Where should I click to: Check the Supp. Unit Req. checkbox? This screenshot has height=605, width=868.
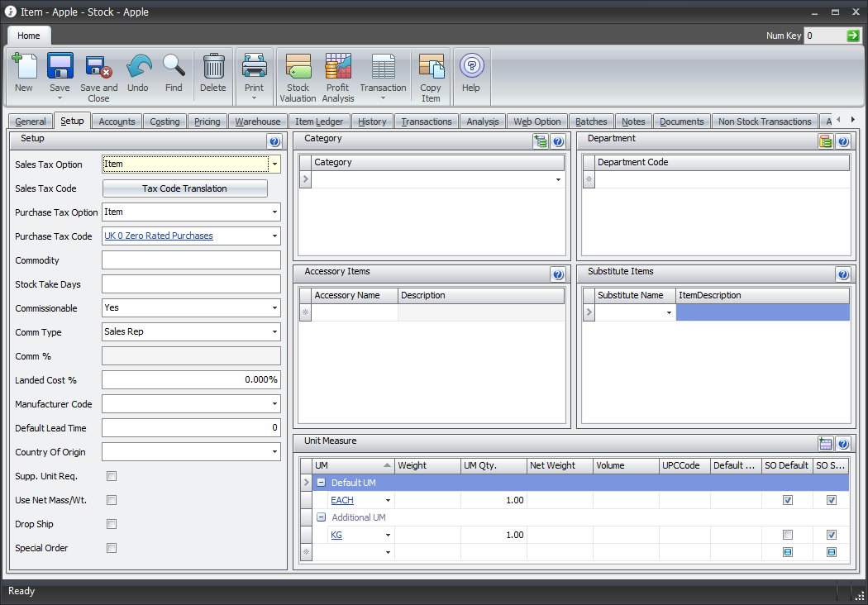(x=112, y=476)
